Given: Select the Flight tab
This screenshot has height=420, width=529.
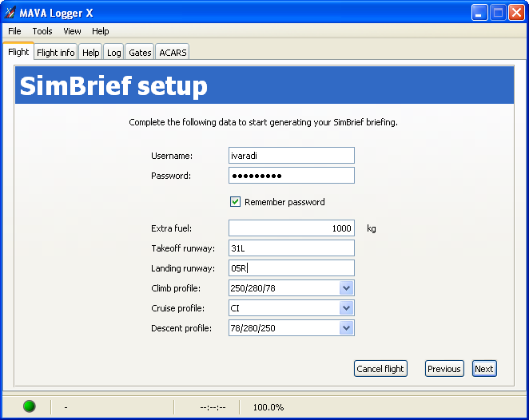Looking at the screenshot, I should click(x=18, y=52).
